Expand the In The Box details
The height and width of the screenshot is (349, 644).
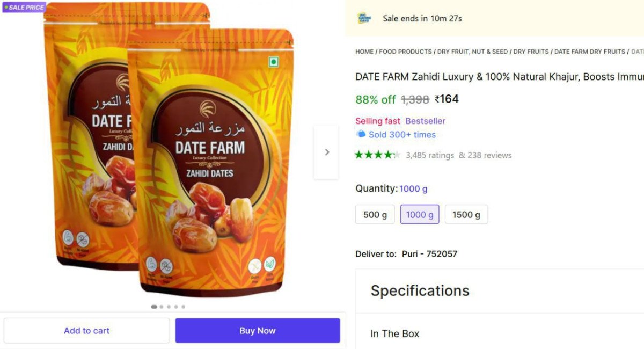pos(394,333)
